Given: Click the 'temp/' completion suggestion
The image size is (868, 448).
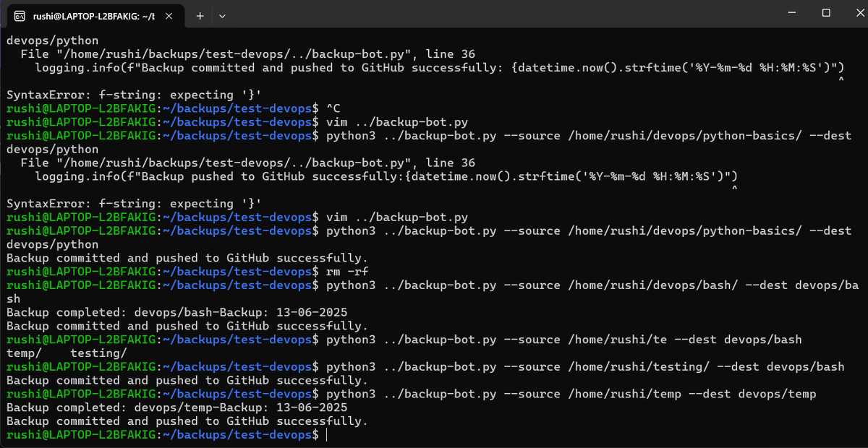Looking at the screenshot, I should pos(24,353).
